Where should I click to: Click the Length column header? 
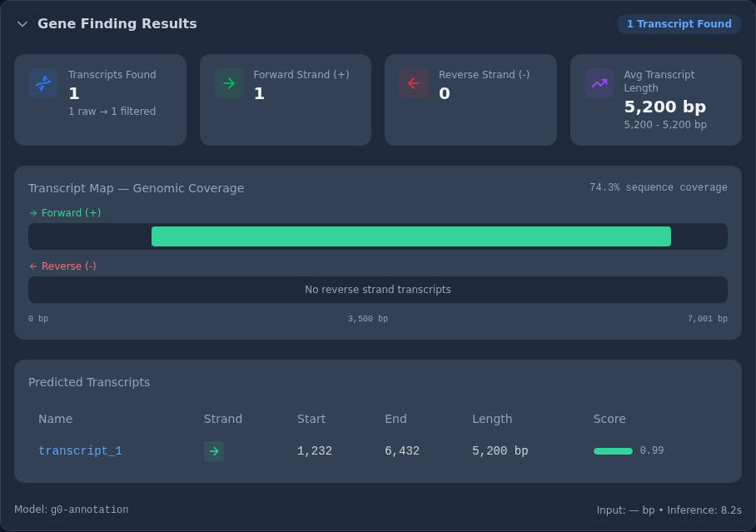pos(492,419)
